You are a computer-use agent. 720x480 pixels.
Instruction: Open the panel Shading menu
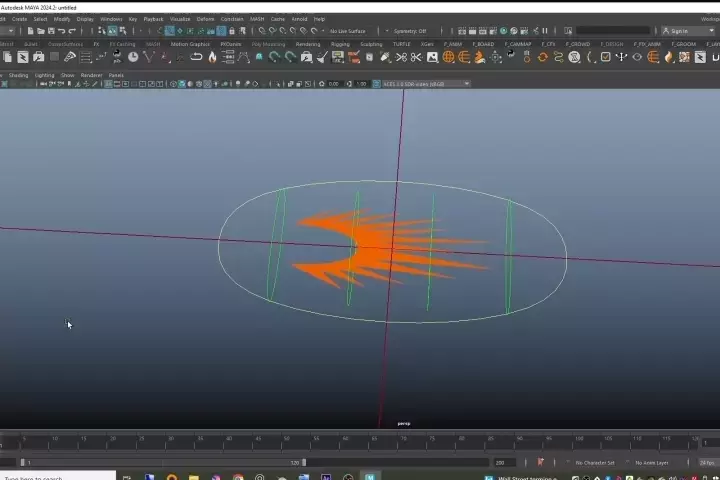[18, 75]
